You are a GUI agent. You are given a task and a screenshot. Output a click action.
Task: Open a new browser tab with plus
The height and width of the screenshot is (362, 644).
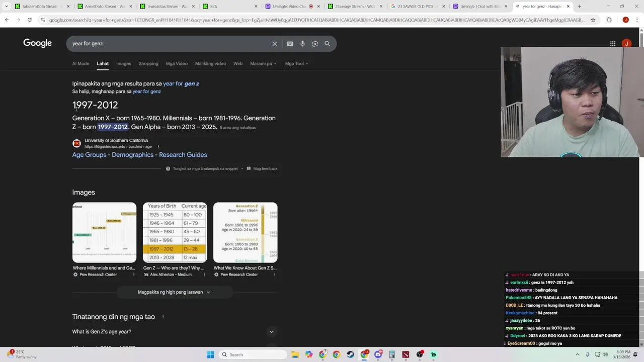point(580,7)
